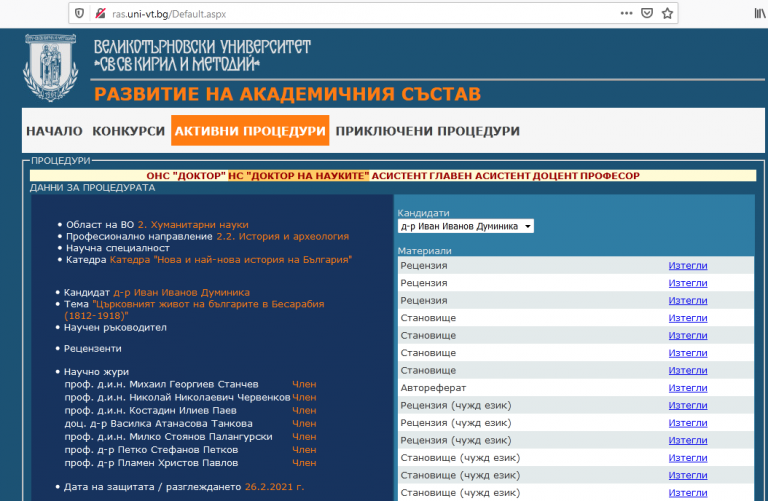
Task: Download first Рецензия (чужд език) file
Action: [x=687, y=405]
